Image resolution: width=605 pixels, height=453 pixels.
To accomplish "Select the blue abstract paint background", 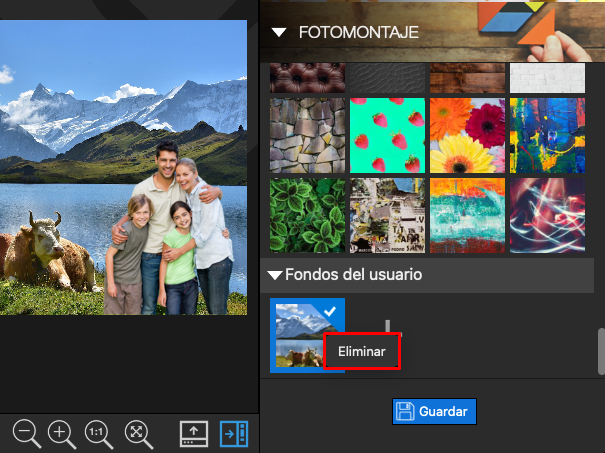I will pyautogui.click(x=547, y=135).
